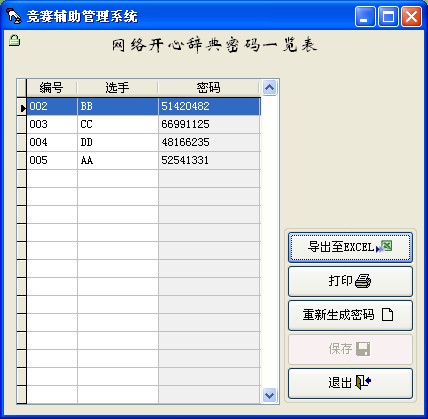Select the row with number 003
428x419 pixels.
click(x=143, y=124)
